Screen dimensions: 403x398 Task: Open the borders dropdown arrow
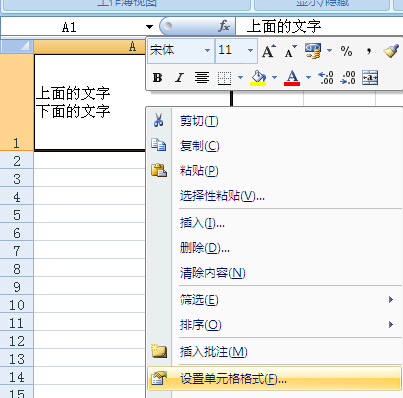[x=240, y=78]
